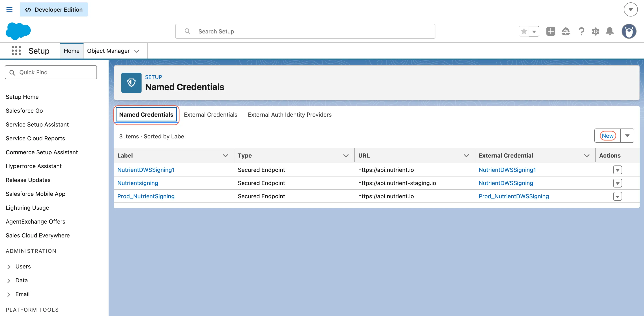
Task: Open Service Setup Assistant
Action: pyautogui.click(x=37, y=124)
